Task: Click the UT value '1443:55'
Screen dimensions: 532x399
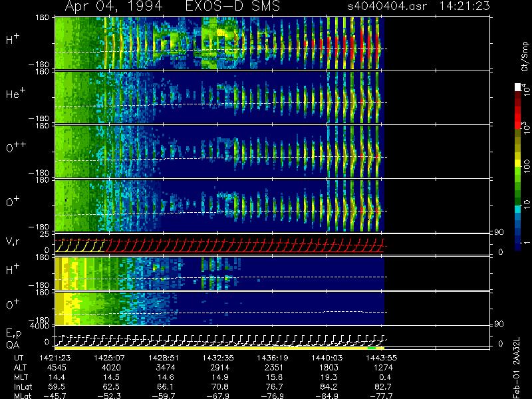Action: pos(382,358)
